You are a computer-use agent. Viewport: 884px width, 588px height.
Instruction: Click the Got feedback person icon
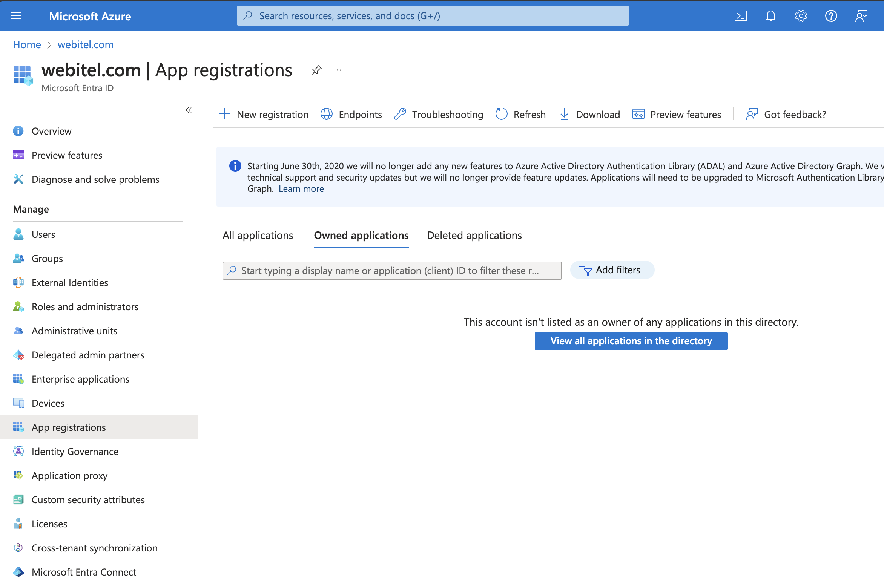pyautogui.click(x=752, y=114)
